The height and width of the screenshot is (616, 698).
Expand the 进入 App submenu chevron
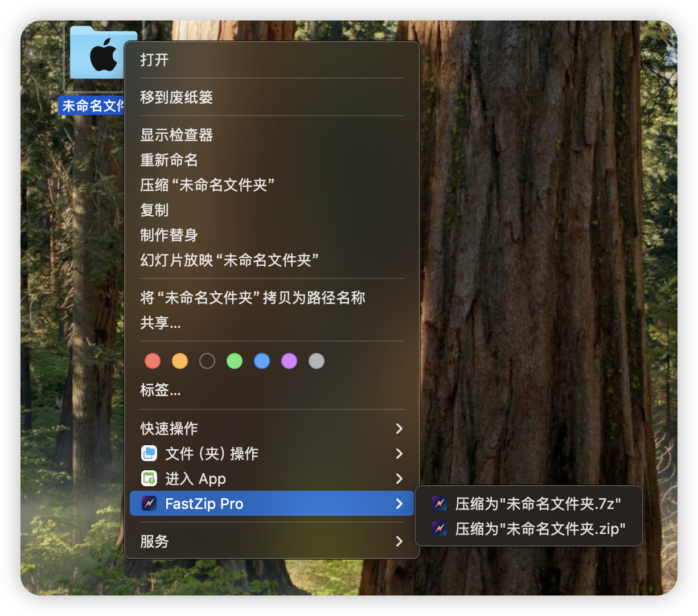click(x=399, y=479)
